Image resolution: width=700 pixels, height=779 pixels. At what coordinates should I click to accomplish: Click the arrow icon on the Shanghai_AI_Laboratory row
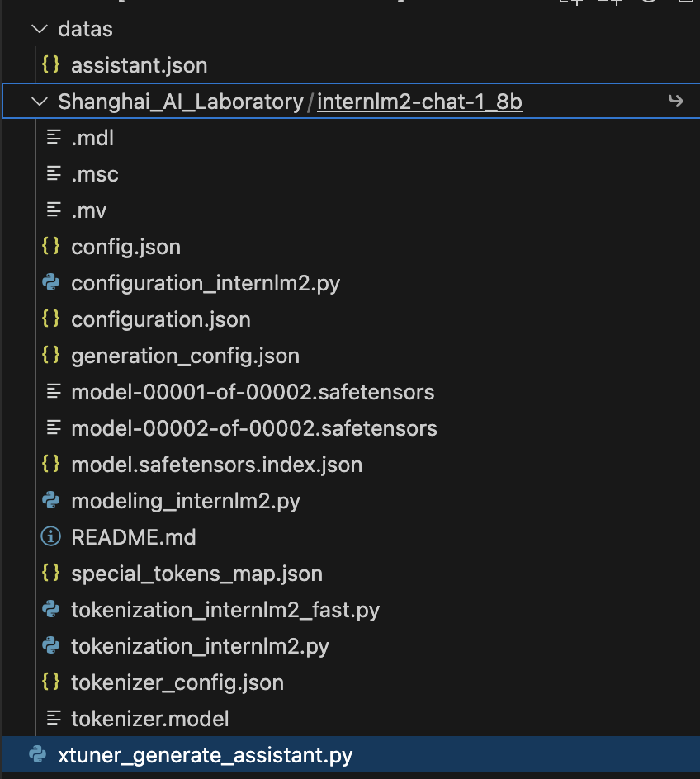click(675, 102)
